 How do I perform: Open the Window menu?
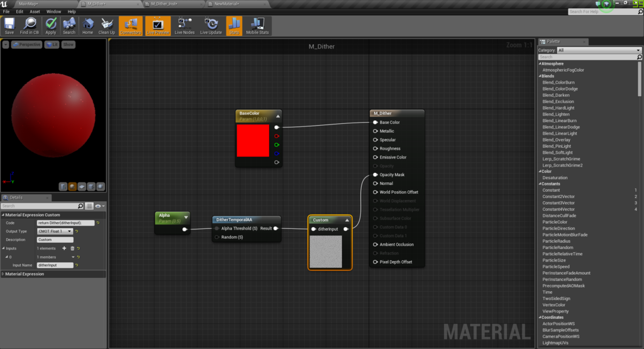click(53, 11)
